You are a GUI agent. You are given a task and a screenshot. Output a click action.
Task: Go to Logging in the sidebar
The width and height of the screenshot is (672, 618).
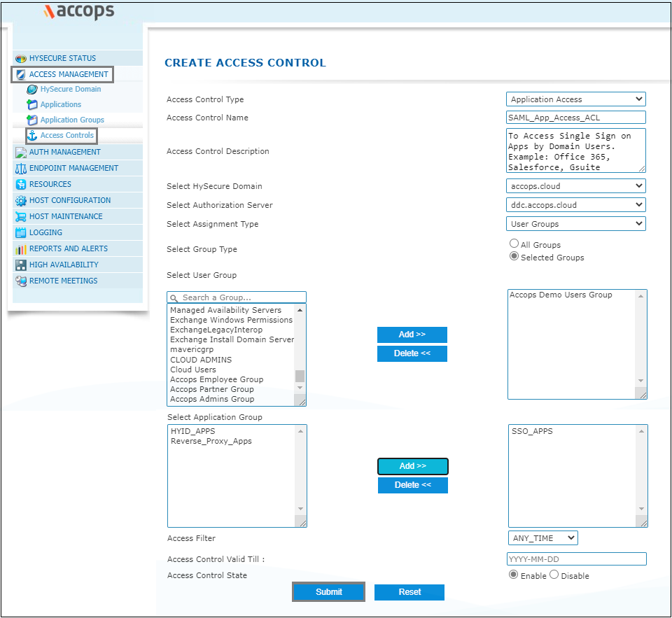point(45,233)
